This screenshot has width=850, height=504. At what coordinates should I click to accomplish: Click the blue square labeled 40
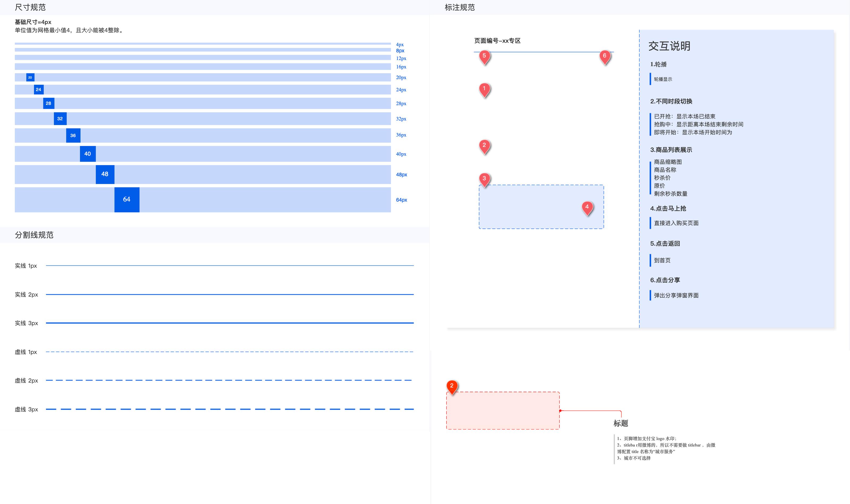point(88,154)
